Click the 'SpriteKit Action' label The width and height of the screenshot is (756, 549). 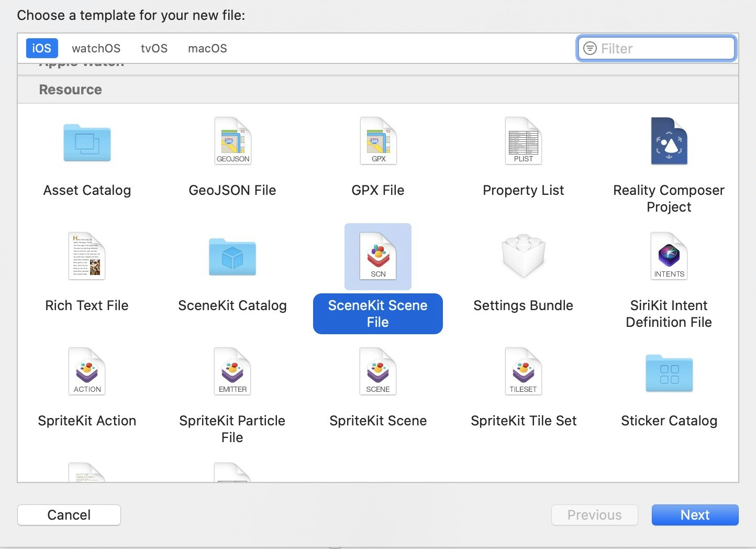87,421
